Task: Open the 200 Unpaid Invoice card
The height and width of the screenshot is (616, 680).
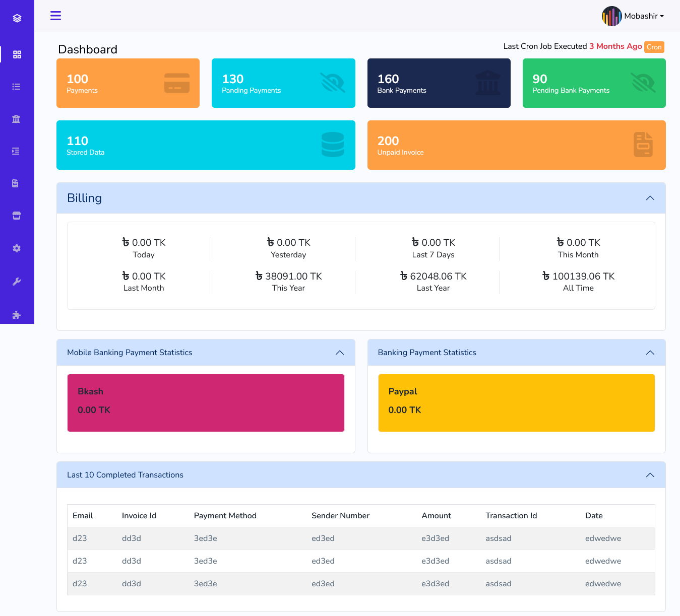Action: coord(516,145)
